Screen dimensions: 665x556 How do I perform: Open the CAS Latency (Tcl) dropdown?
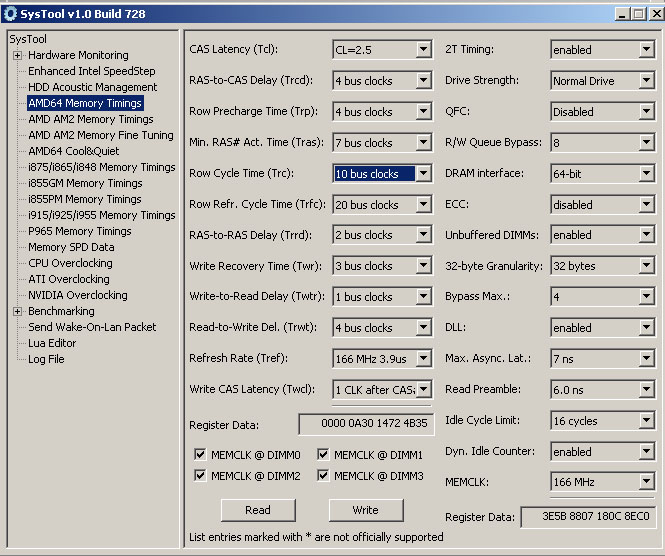coord(382,50)
